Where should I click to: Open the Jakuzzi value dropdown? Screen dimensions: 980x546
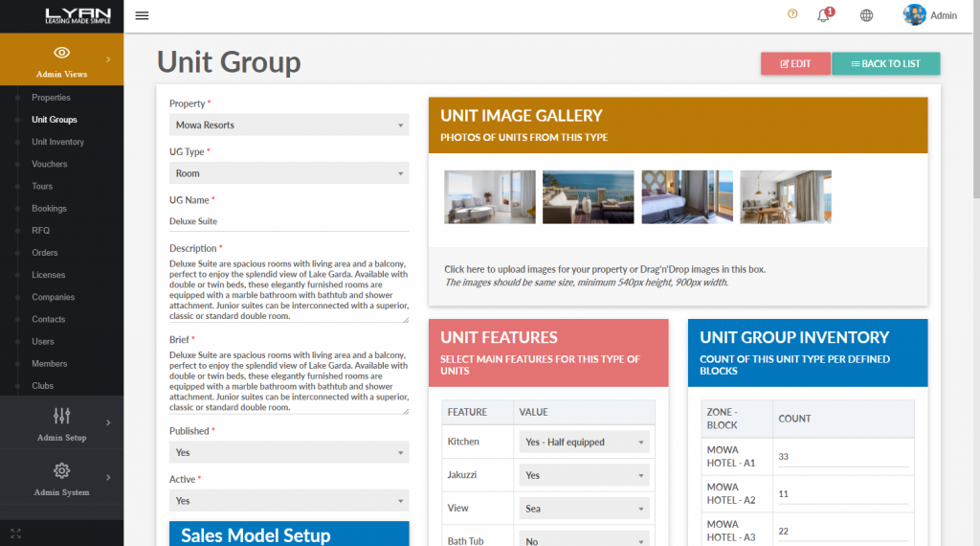[585, 475]
